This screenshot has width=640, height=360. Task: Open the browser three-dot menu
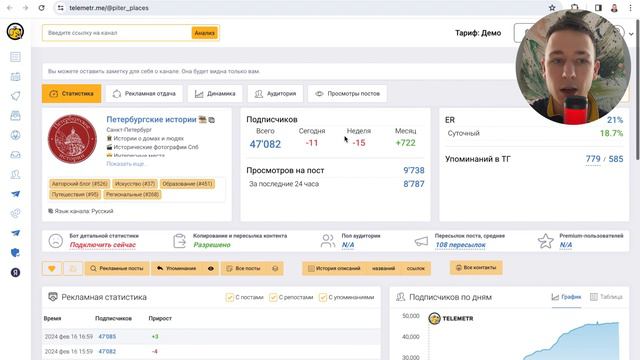coord(631,8)
